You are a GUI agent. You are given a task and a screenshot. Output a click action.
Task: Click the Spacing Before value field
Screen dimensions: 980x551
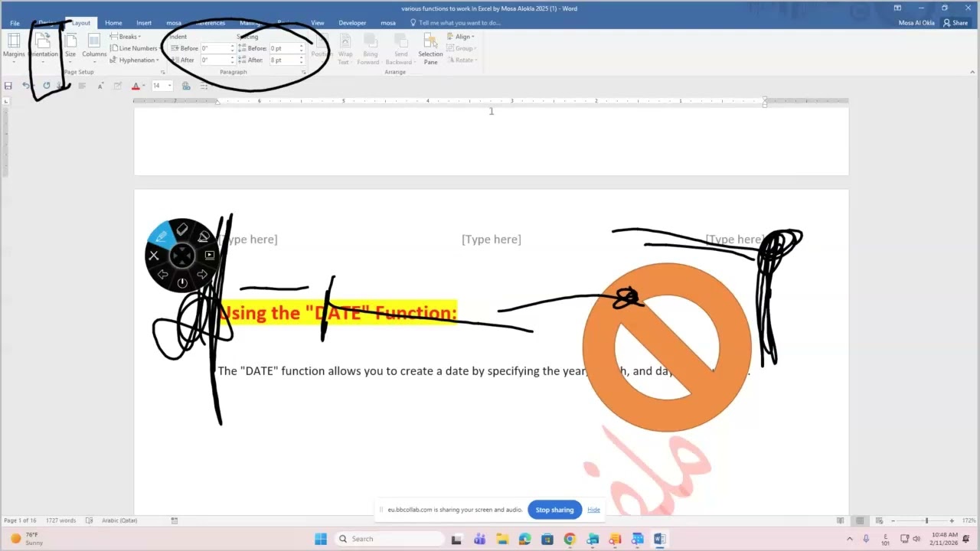tap(283, 48)
